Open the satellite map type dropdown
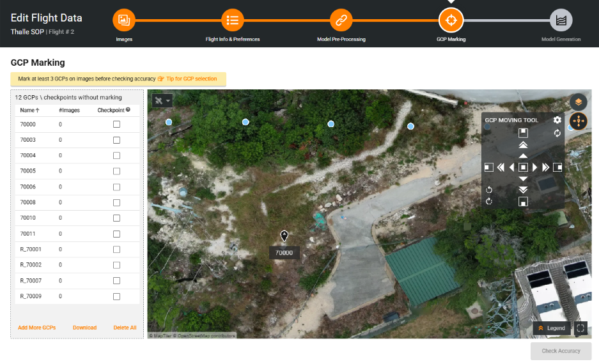This screenshot has width=599, height=364. 162,101
